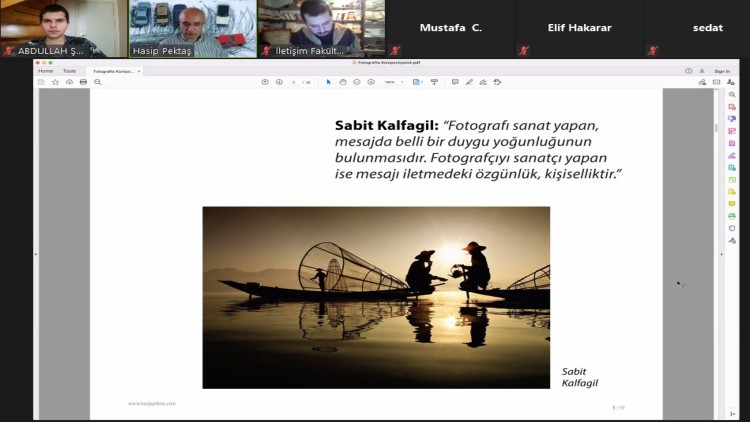The image size is (750, 422).
Task: Collapse right tools pane at the bottom
Action: point(732,414)
